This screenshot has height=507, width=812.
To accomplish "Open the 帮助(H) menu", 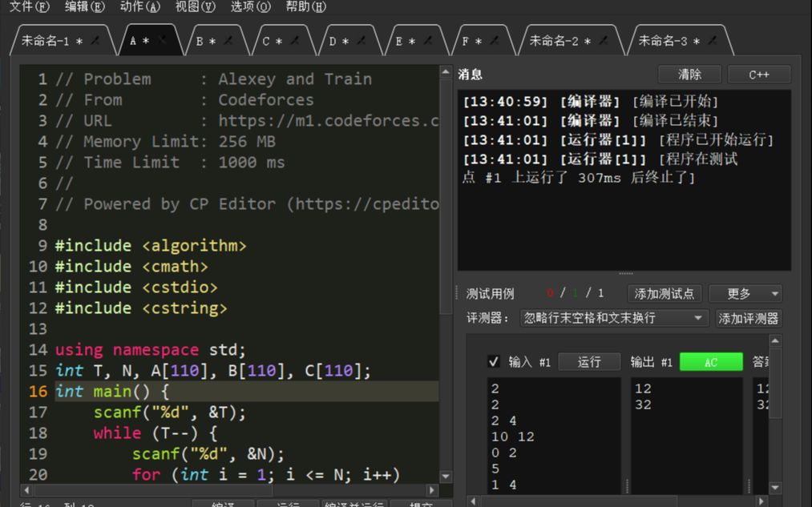I will point(306,6).
